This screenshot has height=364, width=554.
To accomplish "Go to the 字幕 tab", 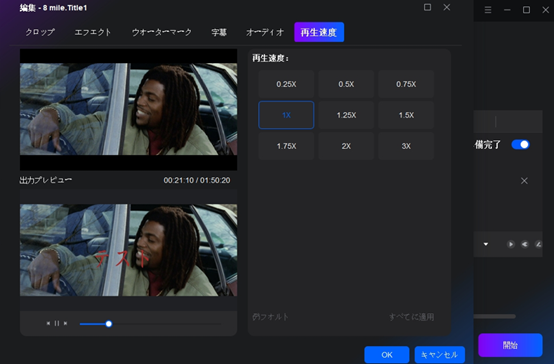I will pyautogui.click(x=219, y=32).
